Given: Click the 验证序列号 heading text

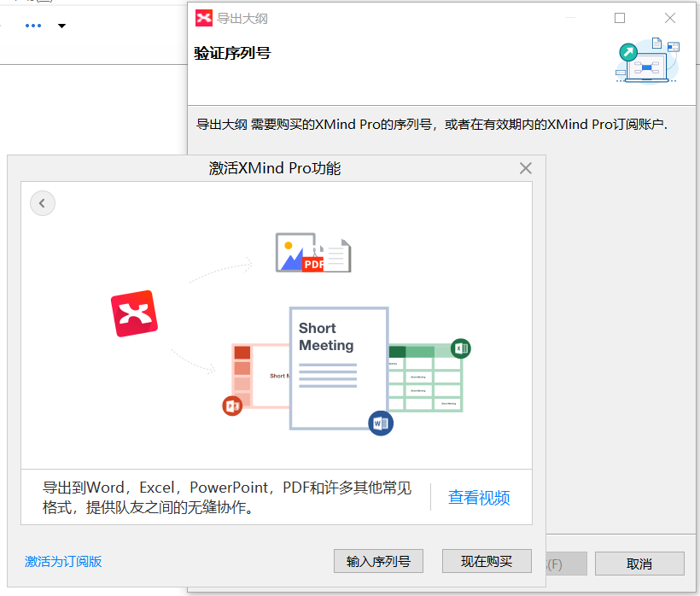Looking at the screenshot, I should (232, 53).
